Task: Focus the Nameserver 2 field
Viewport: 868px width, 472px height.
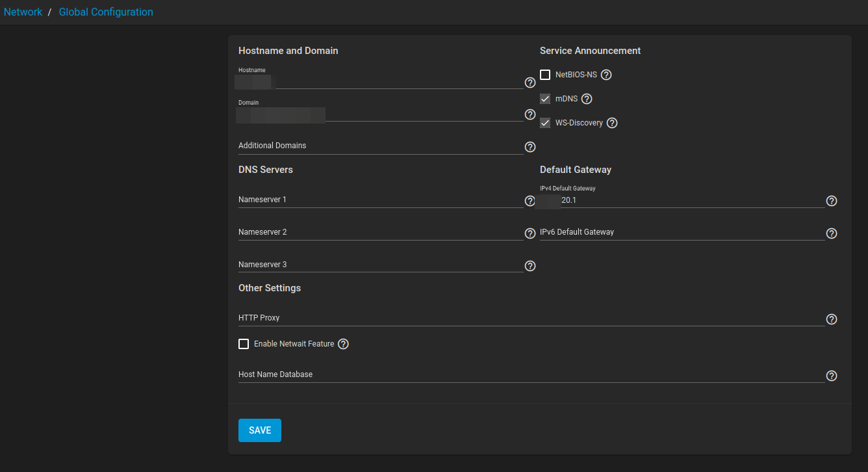Action: tap(381, 233)
